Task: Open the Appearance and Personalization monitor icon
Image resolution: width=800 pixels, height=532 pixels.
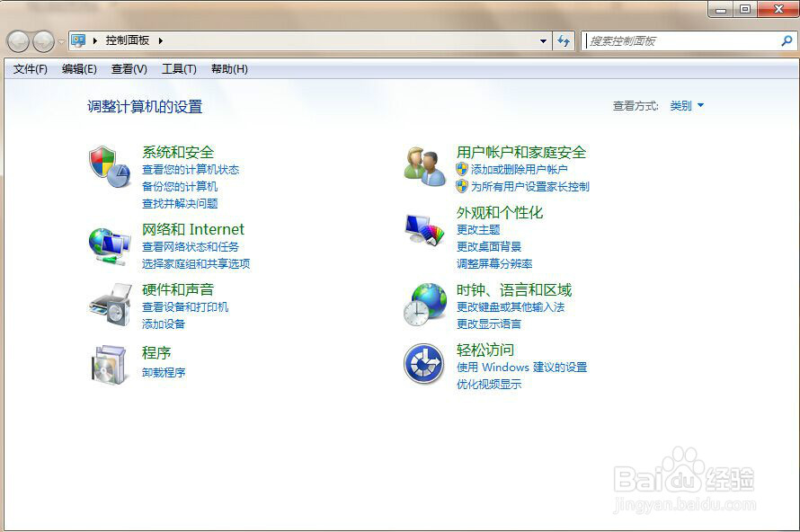Action: (x=424, y=230)
